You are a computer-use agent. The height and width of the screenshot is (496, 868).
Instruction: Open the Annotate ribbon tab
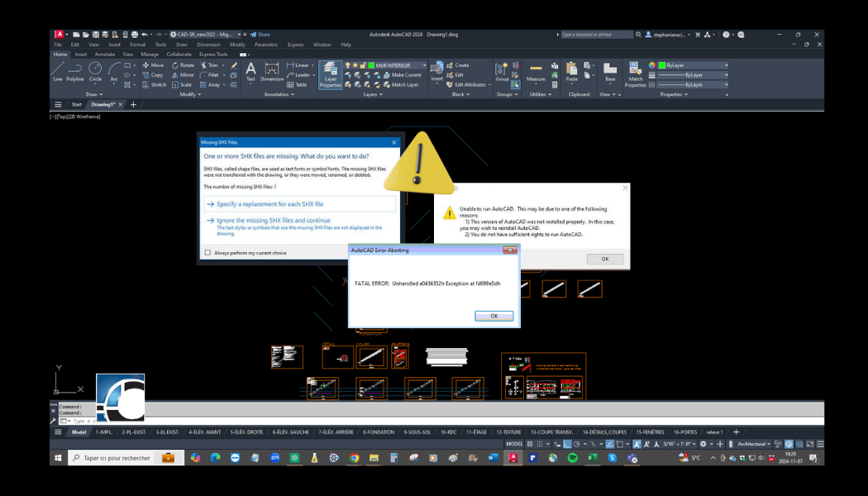[105, 55]
